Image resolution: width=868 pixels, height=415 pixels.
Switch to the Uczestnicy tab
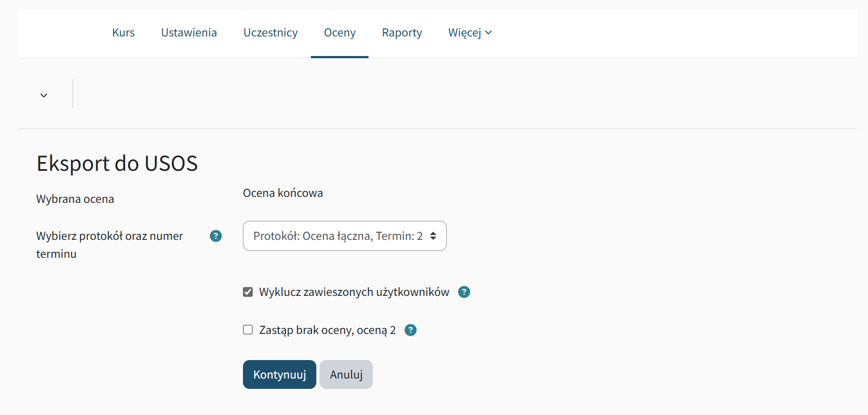click(271, 33)
